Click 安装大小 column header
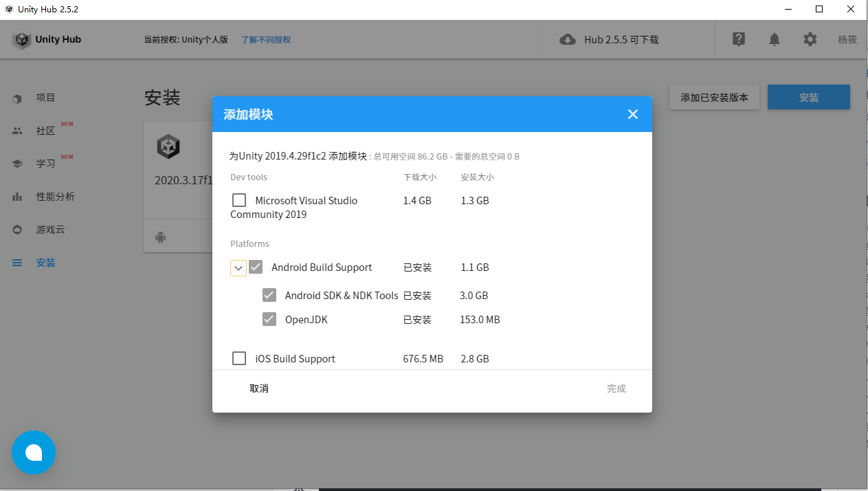 pos(477,177)
